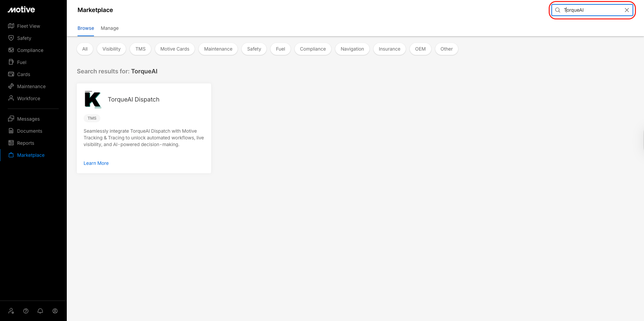
Task: Filter by Other category
Action: click(447, 49)
